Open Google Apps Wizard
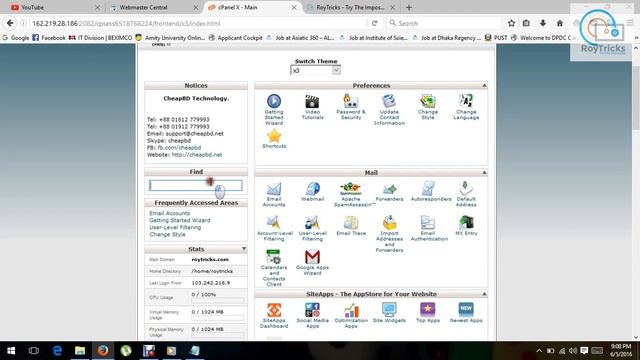The image size is (640, 360). (x=312, y=257)
